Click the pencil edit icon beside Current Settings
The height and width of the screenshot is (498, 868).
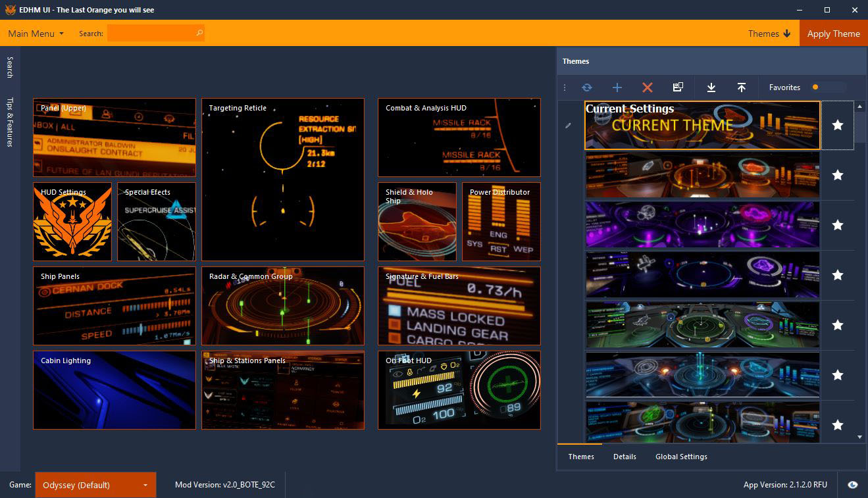568,126
